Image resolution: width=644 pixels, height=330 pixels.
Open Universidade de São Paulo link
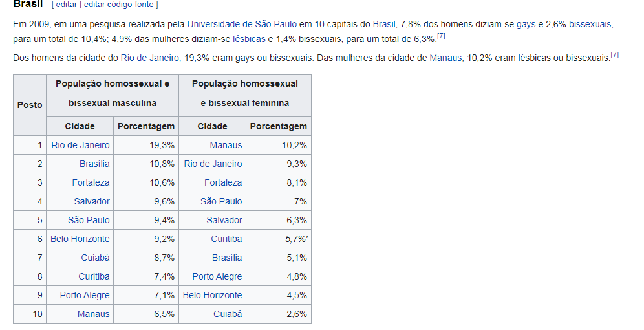242,24
